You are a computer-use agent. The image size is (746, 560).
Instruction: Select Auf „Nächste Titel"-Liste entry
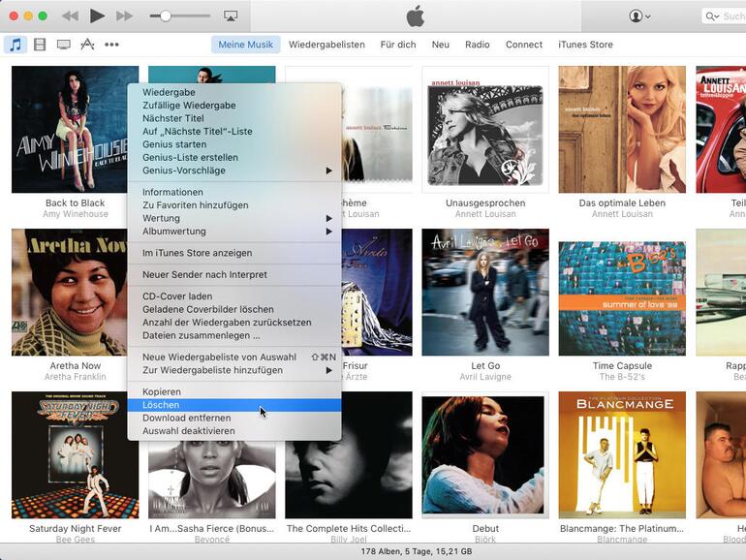click(234, 132)
